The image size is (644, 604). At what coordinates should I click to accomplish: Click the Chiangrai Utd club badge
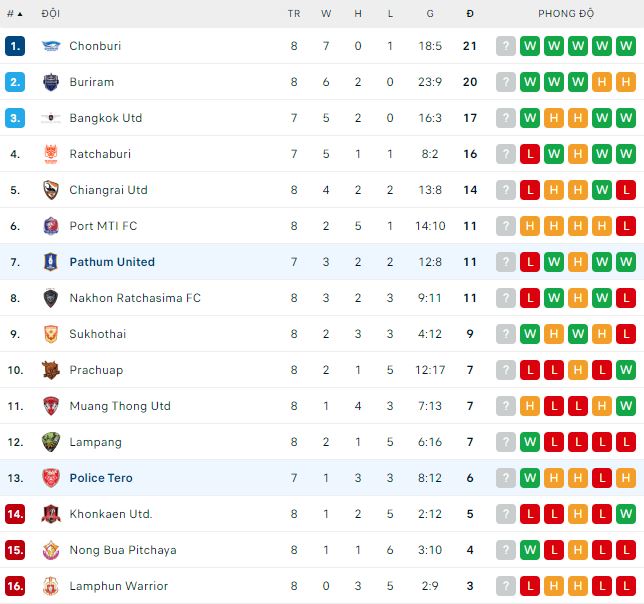click(51, 190)
